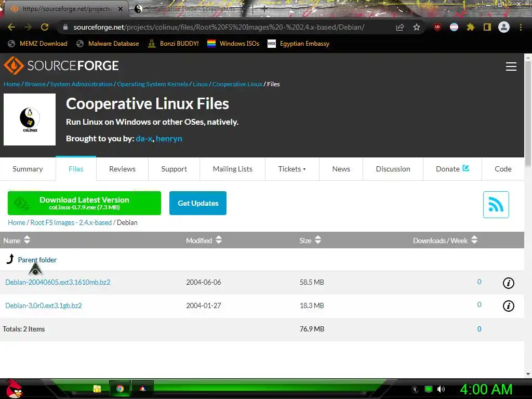532x399 pixels.
Task: Click the green monitor network tray icon
Action: pos(429,389)
